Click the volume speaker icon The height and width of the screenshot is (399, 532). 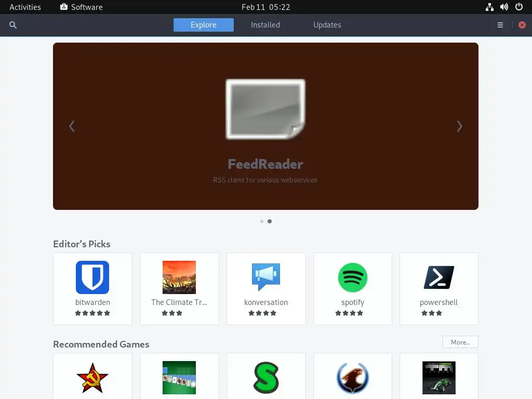[x=504, y=7]
